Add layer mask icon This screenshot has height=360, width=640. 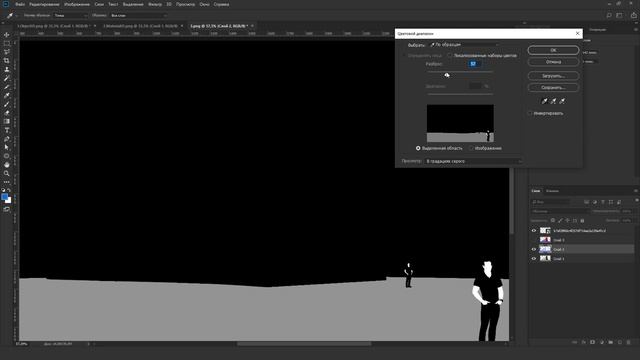click(593, 342)
